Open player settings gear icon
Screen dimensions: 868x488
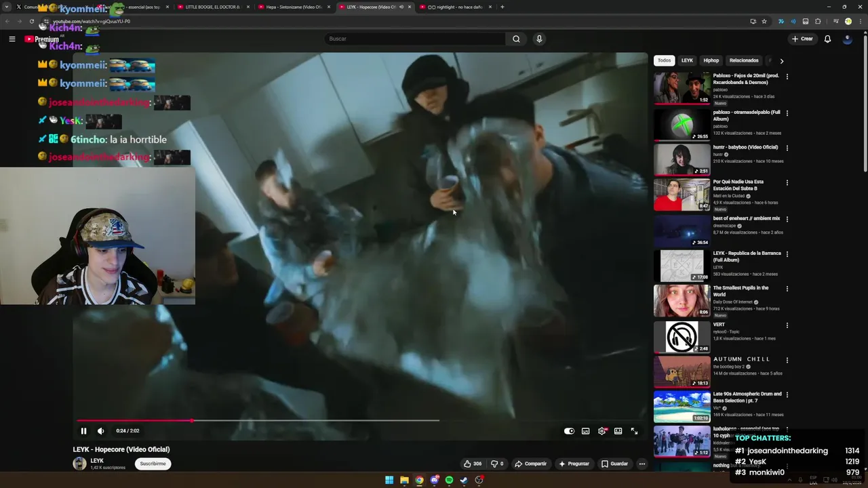click(x=601, y=431)
